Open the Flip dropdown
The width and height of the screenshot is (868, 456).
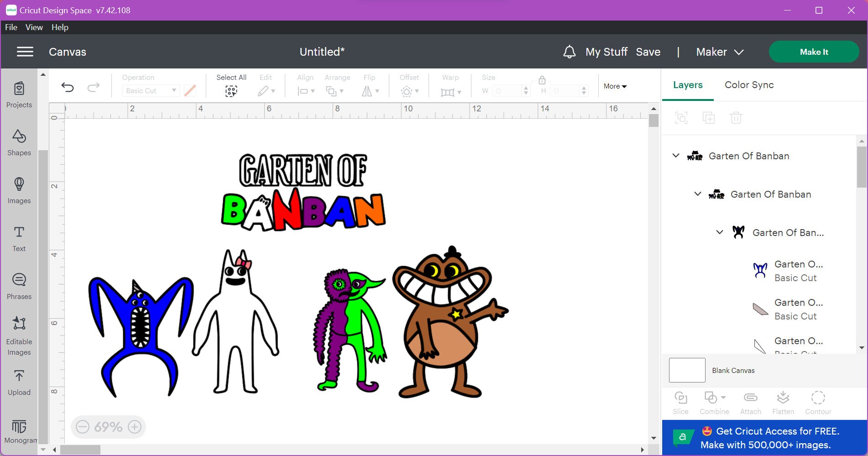(x=370, y=91)
